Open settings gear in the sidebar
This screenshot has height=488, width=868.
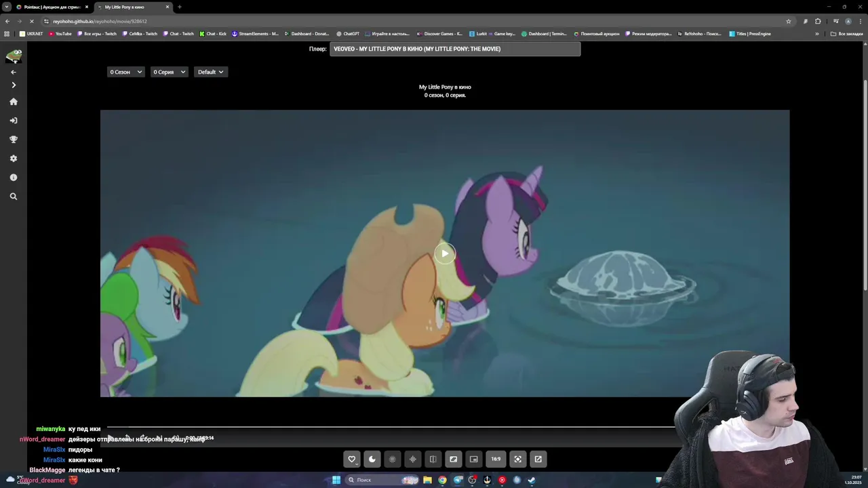pyautogui.click(x=13, y=158)
